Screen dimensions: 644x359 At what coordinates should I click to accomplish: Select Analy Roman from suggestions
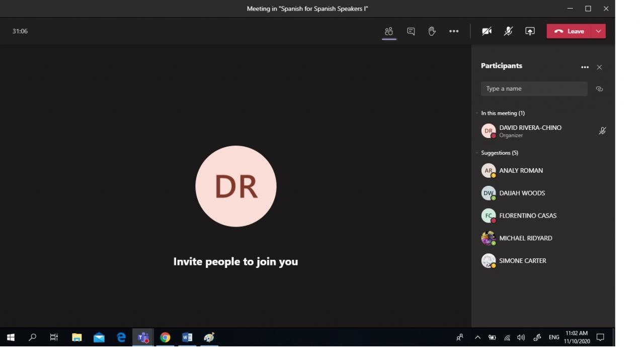click(x=521, y=171)
